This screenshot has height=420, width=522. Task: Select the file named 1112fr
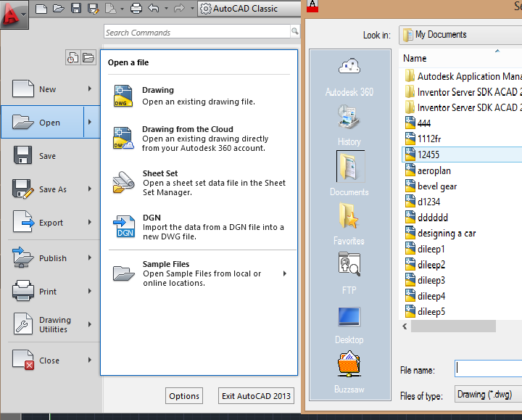423,139
